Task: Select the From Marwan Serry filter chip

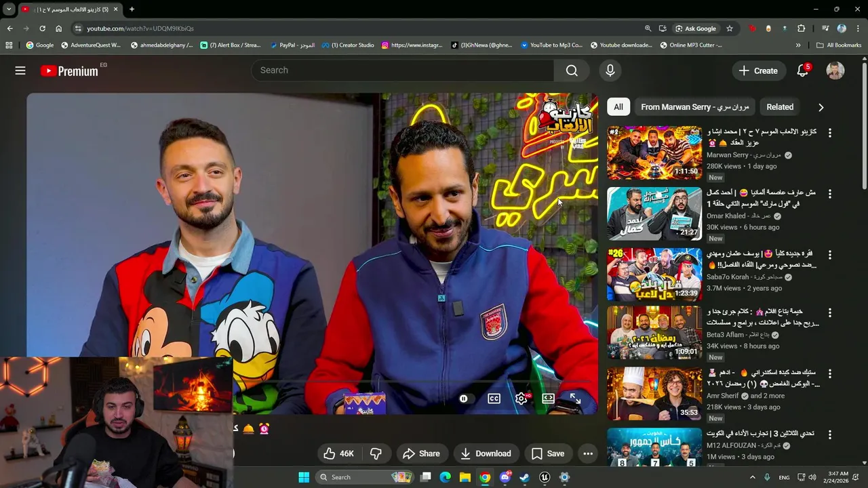Action: pos(695,107)
